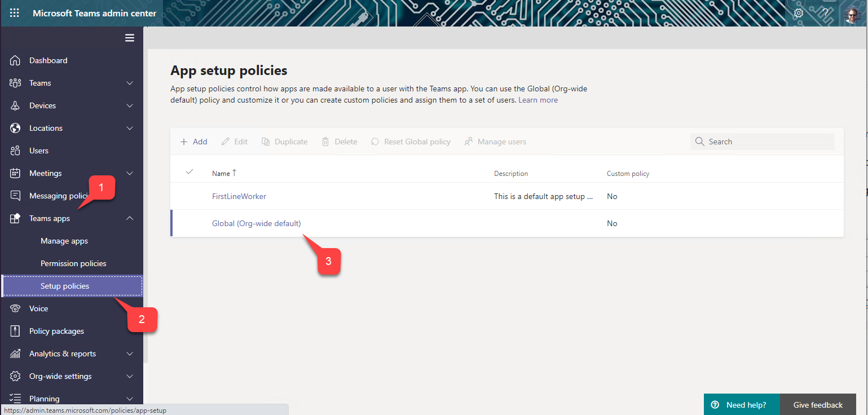The height and width of the screenshot is (415, 868).
Task: Open the Users page
Action: [39, 151]
